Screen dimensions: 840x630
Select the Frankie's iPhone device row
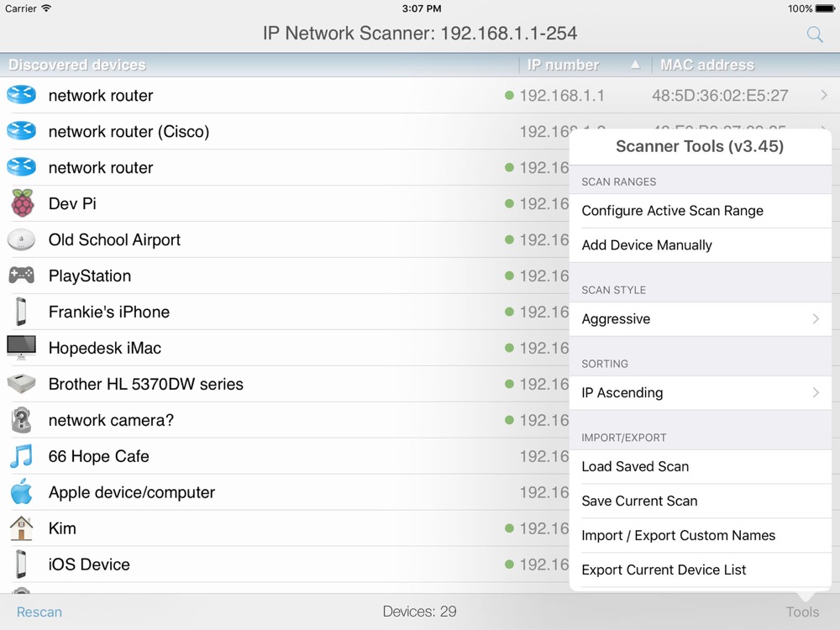pyautogui.click(x=252, y=312)
